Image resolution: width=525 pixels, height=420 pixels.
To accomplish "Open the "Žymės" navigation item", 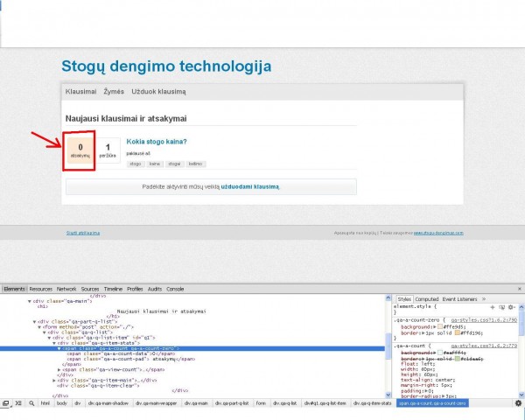I will (114, 91).
